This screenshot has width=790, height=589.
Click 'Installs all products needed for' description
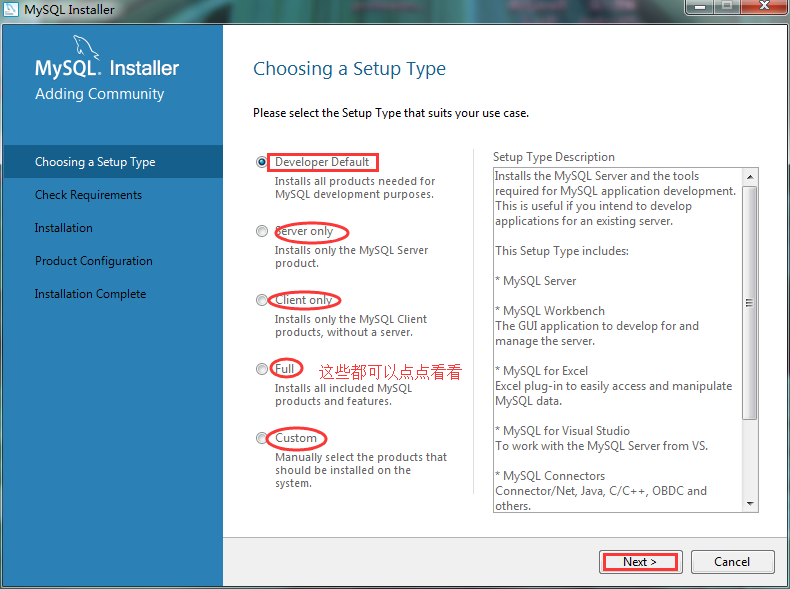(355, 181)
